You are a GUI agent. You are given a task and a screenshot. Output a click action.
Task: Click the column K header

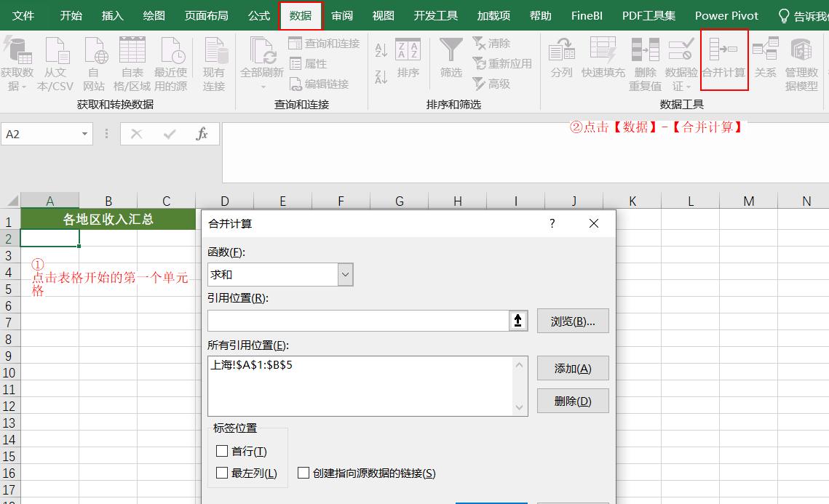[632, 201]
